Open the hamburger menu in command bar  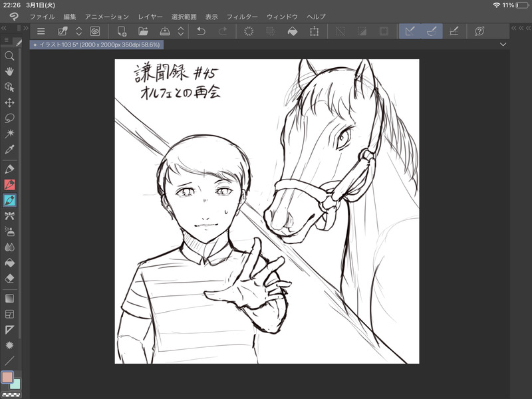(x=41, y=31)
